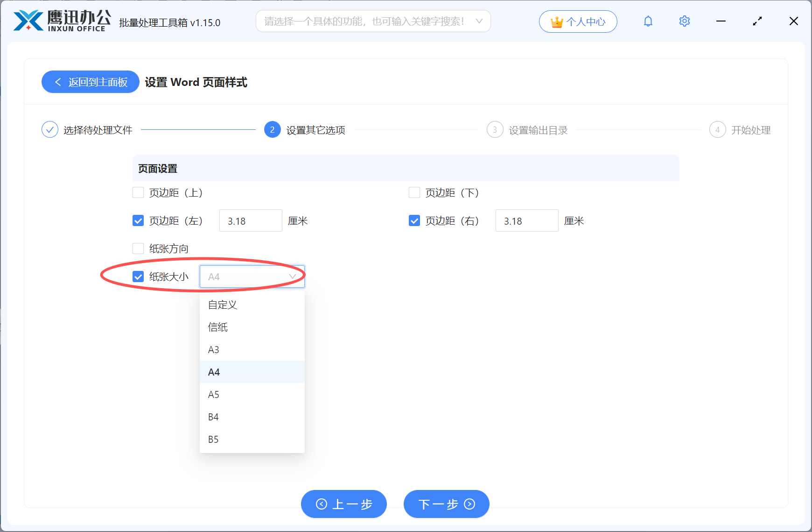812x532 pixels.
Task: Click the circled arrow icon on 下一步
Action: click(x=469, y=504)
